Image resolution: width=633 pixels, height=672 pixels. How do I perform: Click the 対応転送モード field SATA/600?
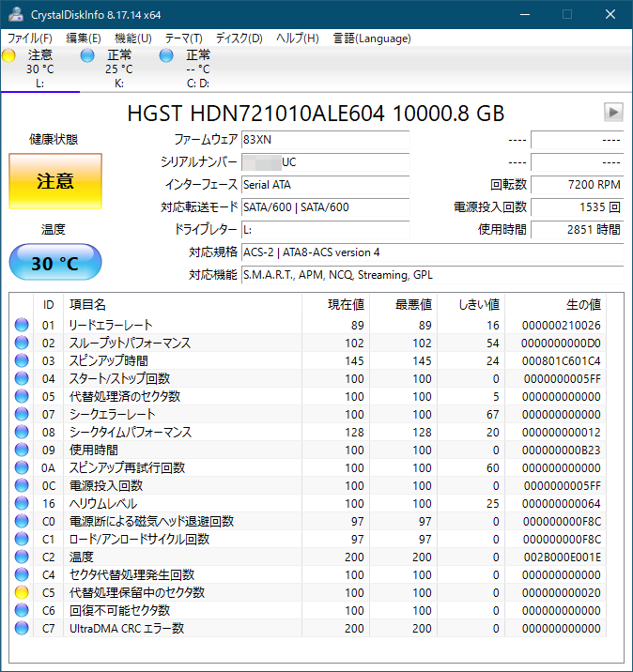point(326,207)
